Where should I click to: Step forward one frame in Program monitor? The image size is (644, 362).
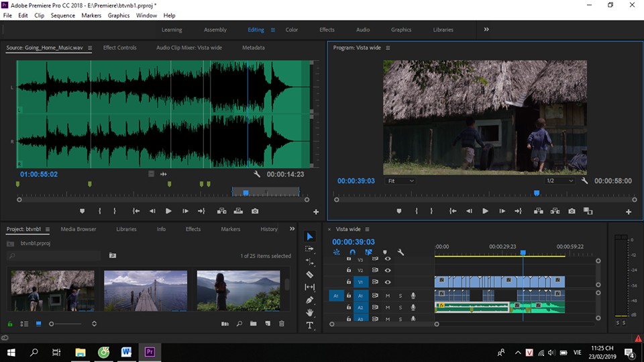[x=502, y=211]
